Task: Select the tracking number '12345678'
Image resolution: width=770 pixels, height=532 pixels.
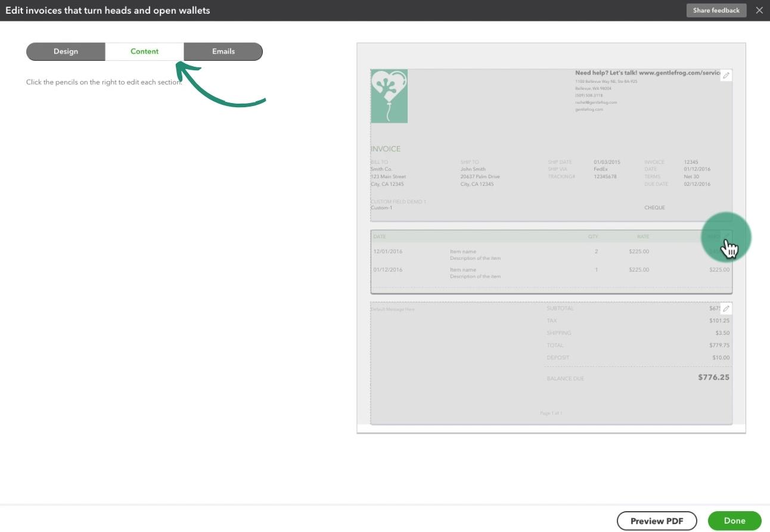Action: click(605, 177)
